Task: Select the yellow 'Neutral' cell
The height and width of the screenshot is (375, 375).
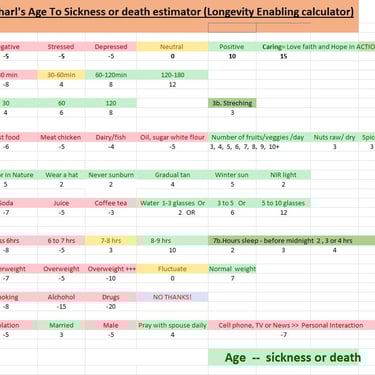Action: (x=172, y=47)
